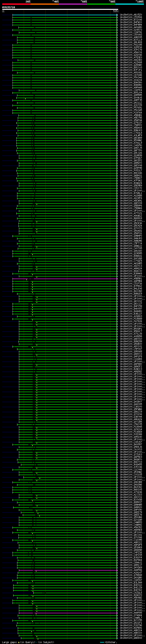Open hit UniRef100_A4HFR5
Image resolution: width=146 pixels, height=644 pixels.
pyautogui.click(x=131, y=613)
